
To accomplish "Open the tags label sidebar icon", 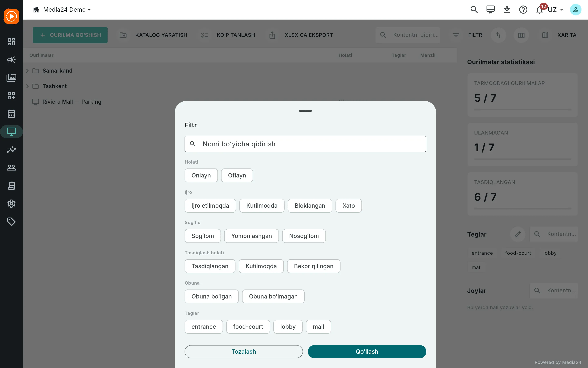I will (11, 221).
